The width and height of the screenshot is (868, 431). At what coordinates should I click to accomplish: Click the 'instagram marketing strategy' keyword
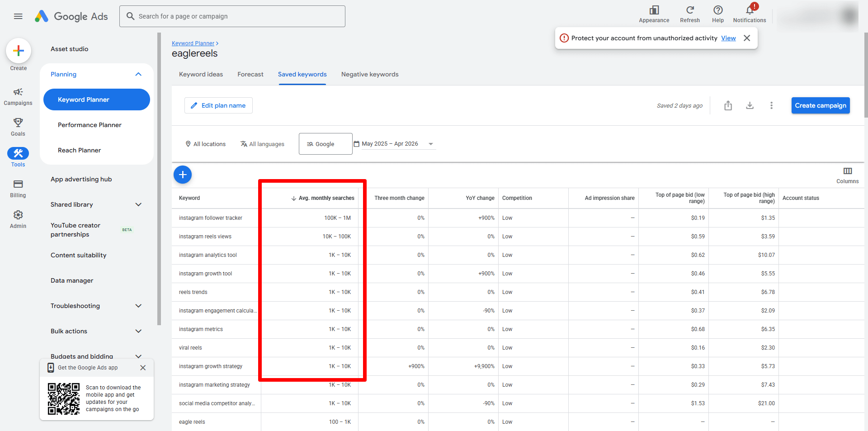click(214, 385)
